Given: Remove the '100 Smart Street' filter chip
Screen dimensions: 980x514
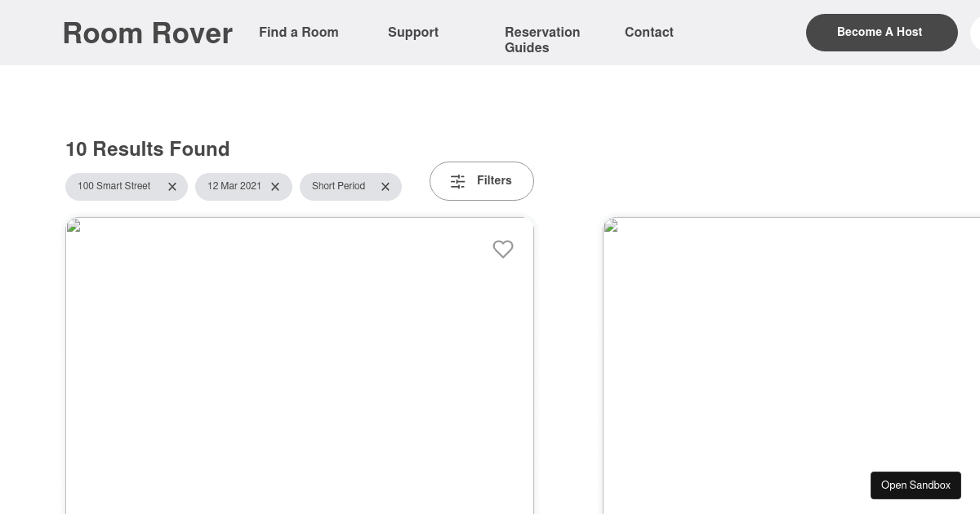Looking at the screenshot, I should click(x=172, y=187).
